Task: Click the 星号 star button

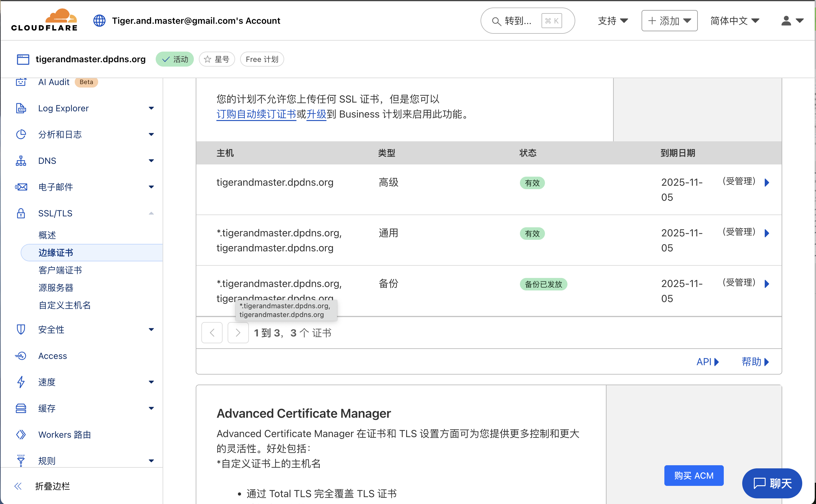Action: (x=217, y=59)
